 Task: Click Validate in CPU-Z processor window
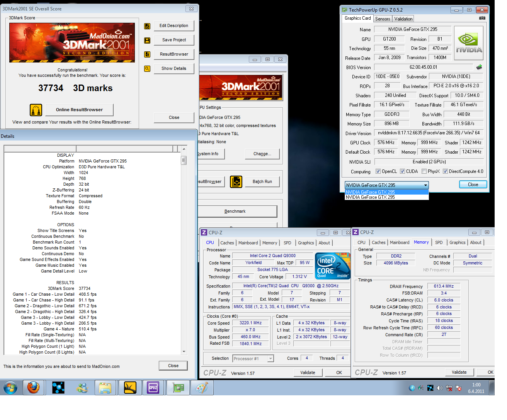coord(308,373)
